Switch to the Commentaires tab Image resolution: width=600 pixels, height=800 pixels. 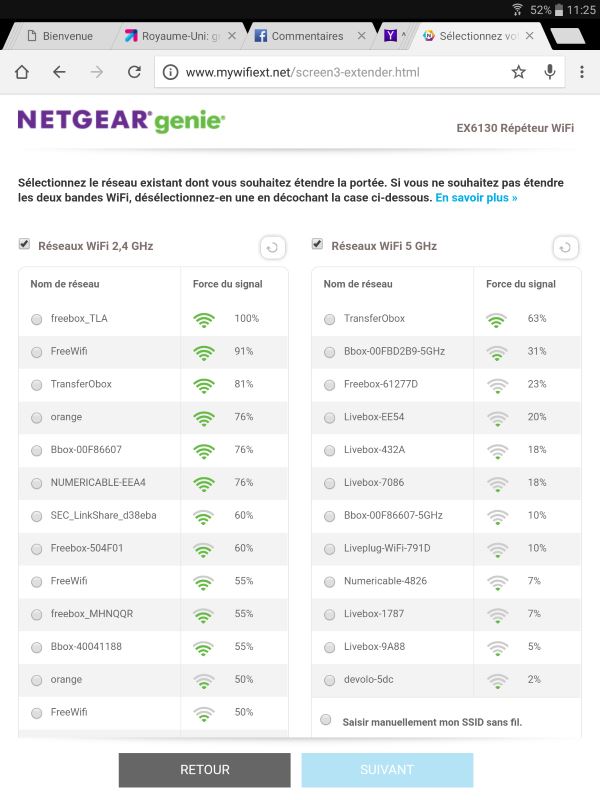coord(307,36)
